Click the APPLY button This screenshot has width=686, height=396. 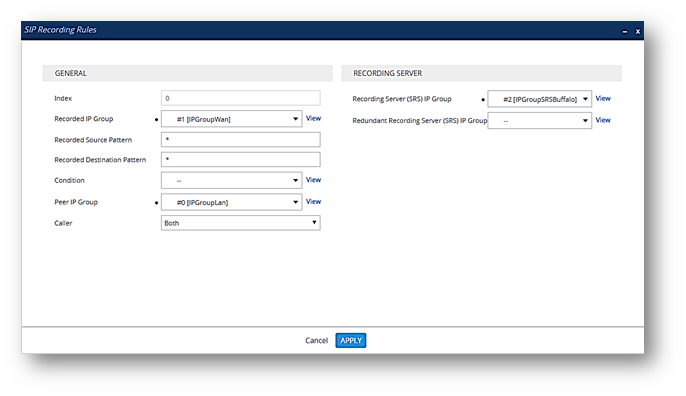(x=351, y=340)
